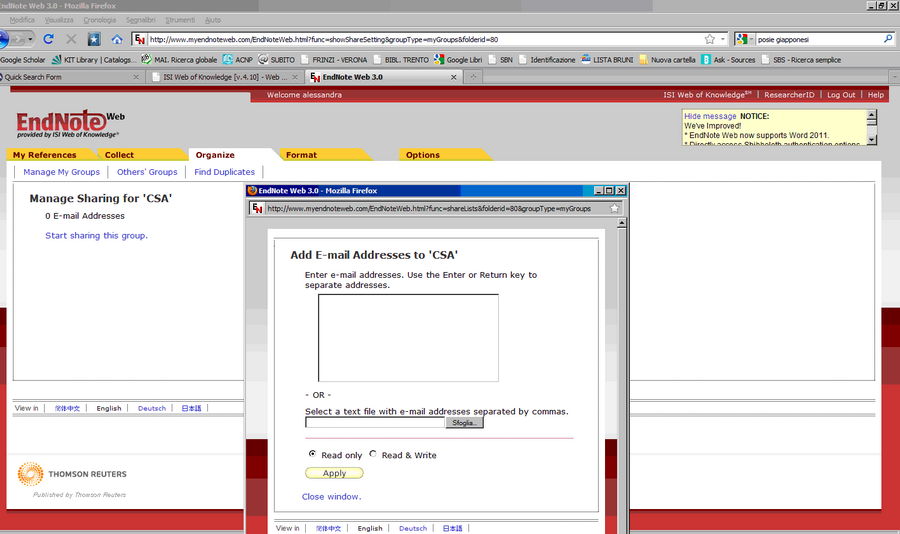Click the Close window link

[331, 496]
